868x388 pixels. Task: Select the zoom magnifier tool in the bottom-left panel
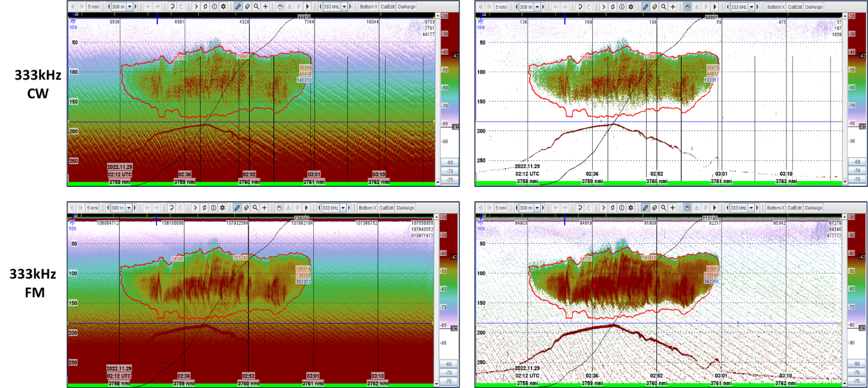point(256,208)
